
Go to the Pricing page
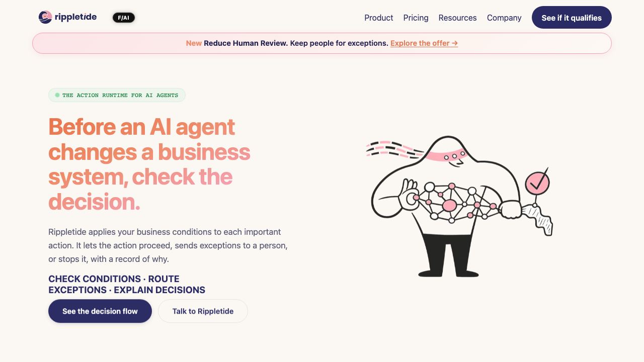(x=416, y=18)
